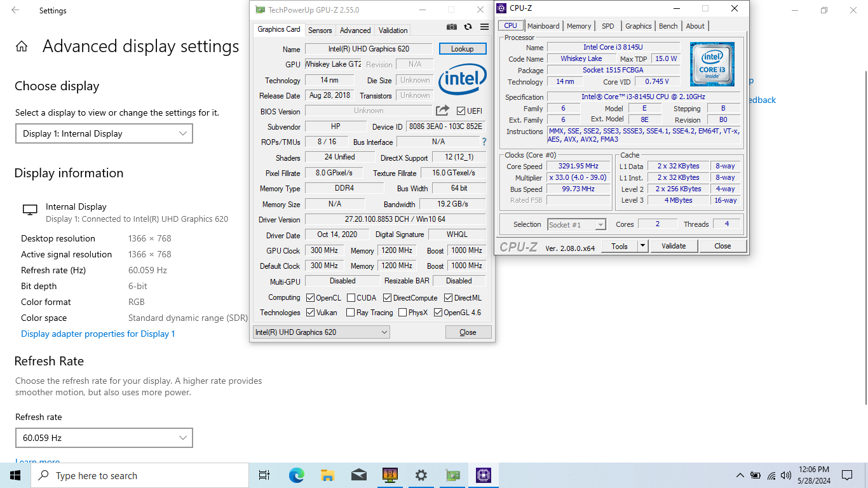The height and width of the screenshot is (488, 868).
Task: Click the Core Speed value 3291.95 MHz
Action: [x=578, y=166]
